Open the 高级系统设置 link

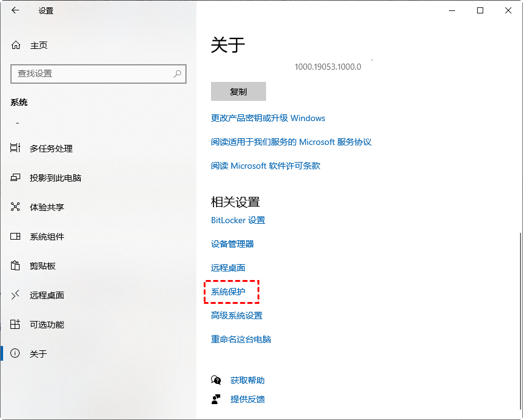click(237, 315)
